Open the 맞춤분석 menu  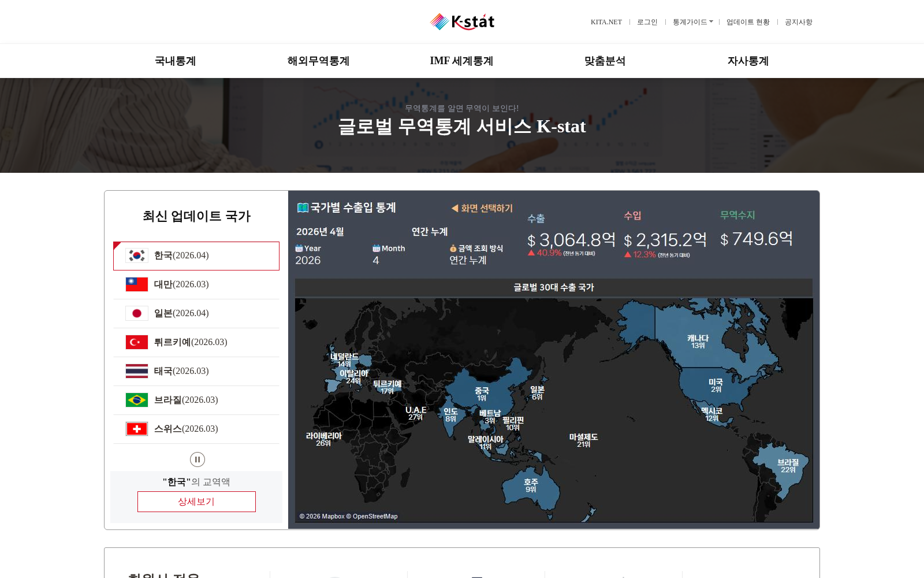click(605, 61)
